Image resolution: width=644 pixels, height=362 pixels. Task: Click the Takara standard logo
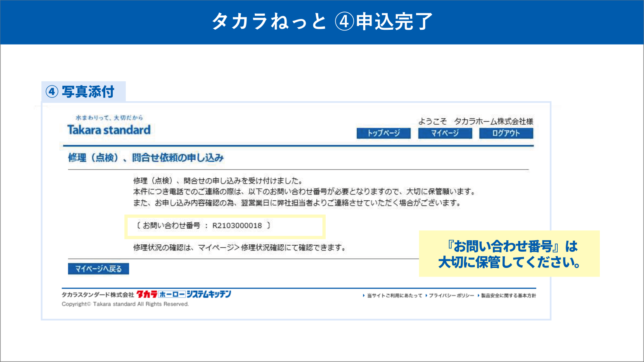(x=109, y=130)
